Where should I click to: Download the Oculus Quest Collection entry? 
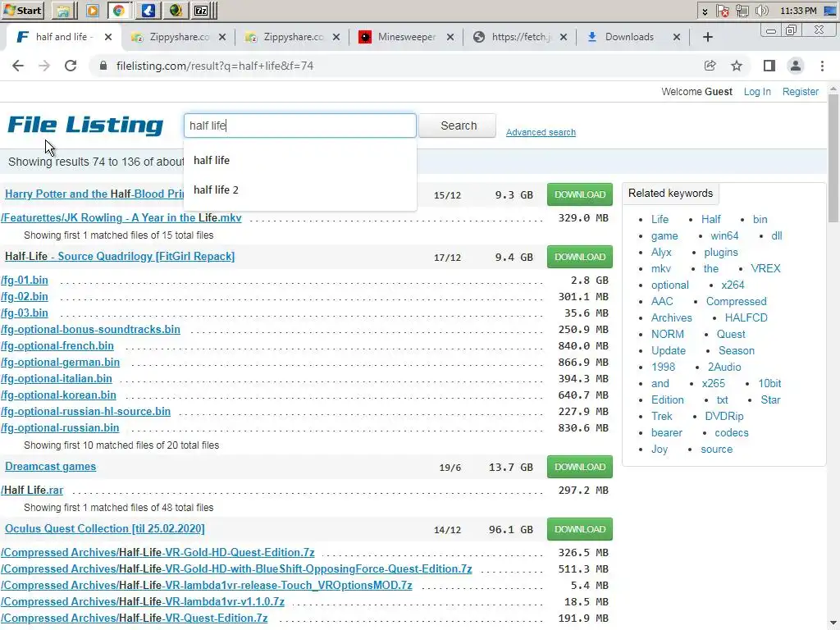pos(580,529)
